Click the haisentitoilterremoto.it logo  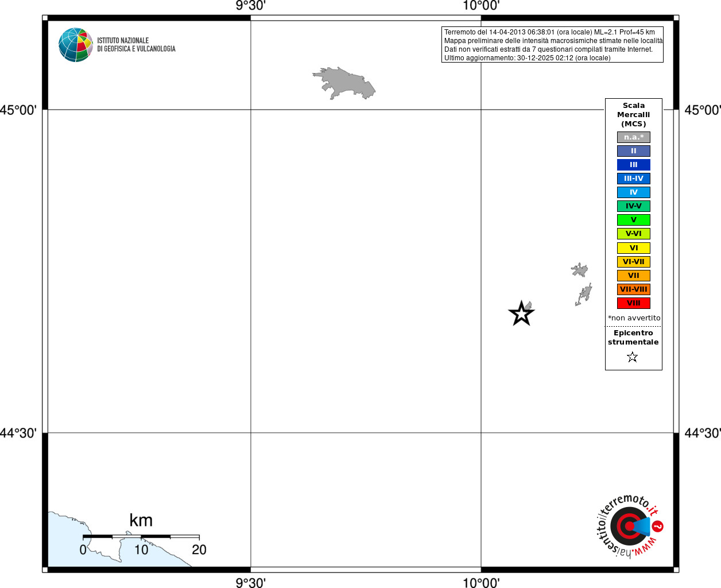tap(630, 526)
